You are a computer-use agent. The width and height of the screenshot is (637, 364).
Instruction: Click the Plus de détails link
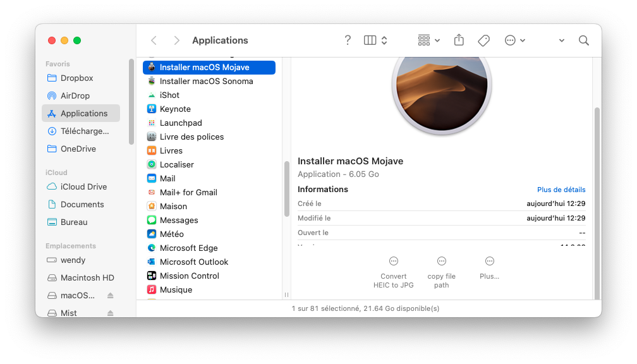tap(561, 190)
